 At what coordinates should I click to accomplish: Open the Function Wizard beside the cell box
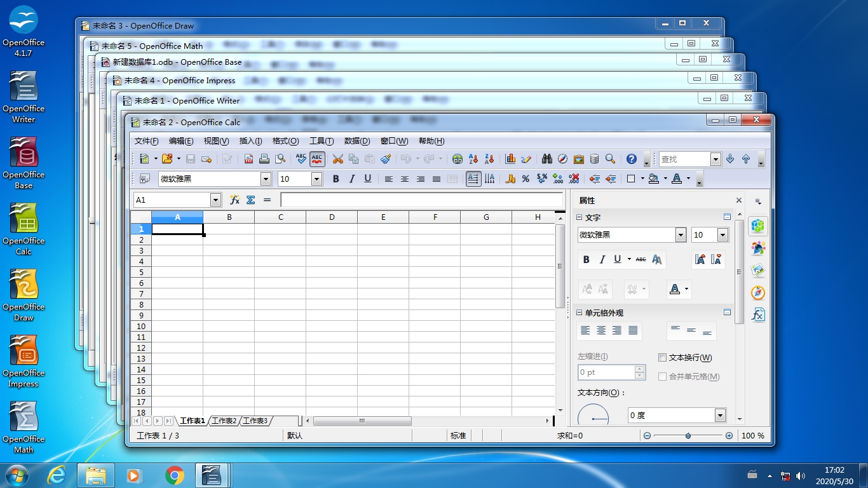click(234, 200)
